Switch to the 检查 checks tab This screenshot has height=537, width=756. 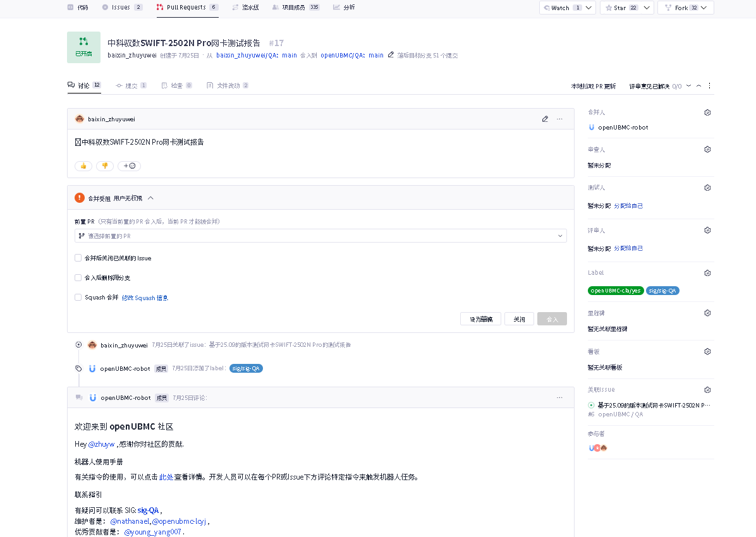[x=176, y=85]
